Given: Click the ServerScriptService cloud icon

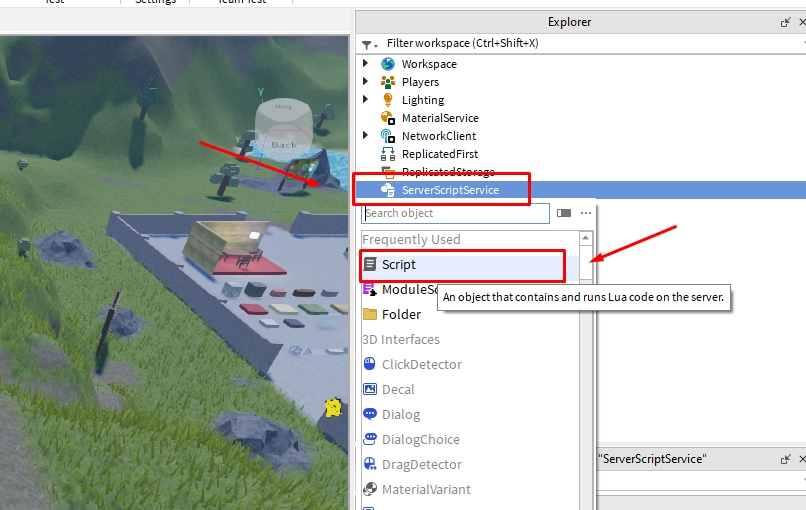Looking at the screenshot, I should coord(388,190).
